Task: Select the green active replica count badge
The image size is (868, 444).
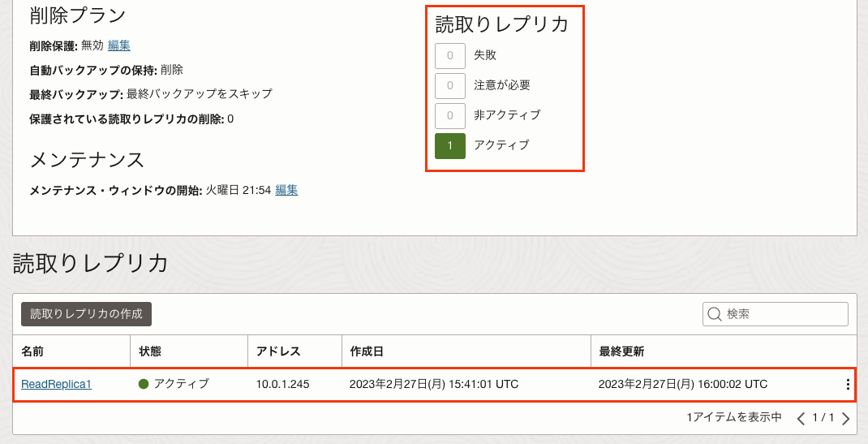Action: click(449, 145)
